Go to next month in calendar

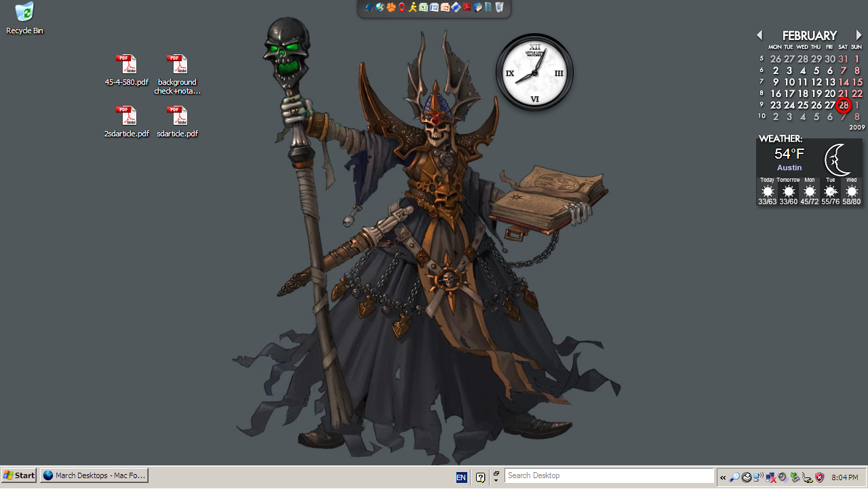tap(859, 35)
